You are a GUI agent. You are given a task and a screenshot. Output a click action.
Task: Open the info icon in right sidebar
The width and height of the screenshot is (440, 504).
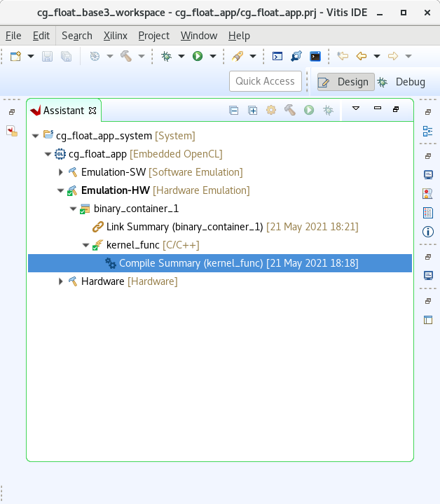point(428,232)
